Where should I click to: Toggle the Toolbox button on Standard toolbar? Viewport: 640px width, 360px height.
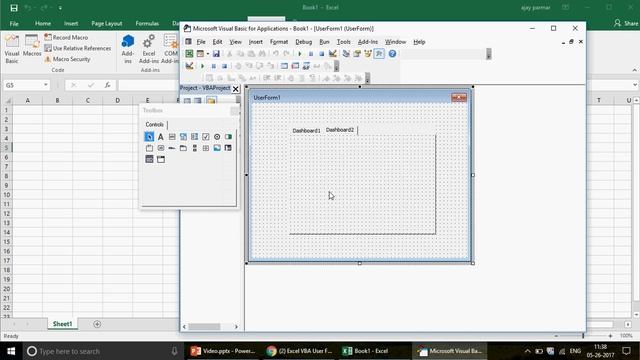379,54
